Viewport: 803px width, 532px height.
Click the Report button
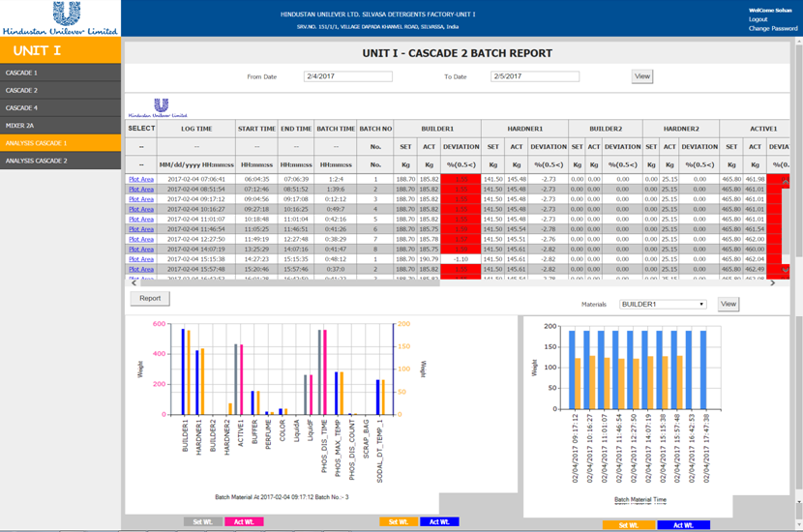point(150,299)
